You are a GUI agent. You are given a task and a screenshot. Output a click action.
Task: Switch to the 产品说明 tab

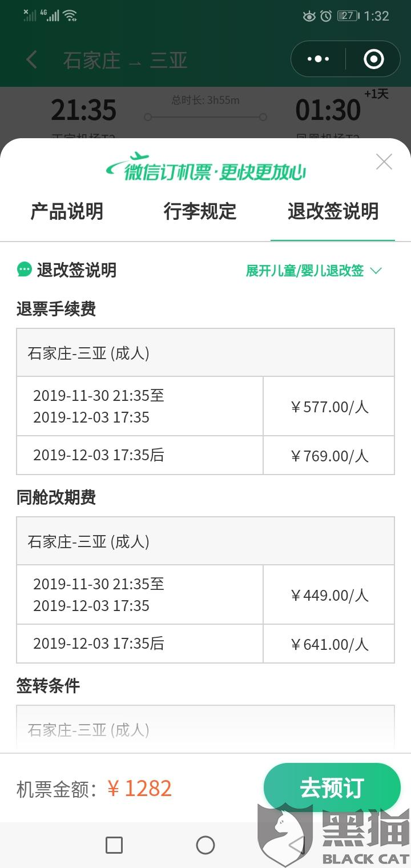tap(67, 211)
